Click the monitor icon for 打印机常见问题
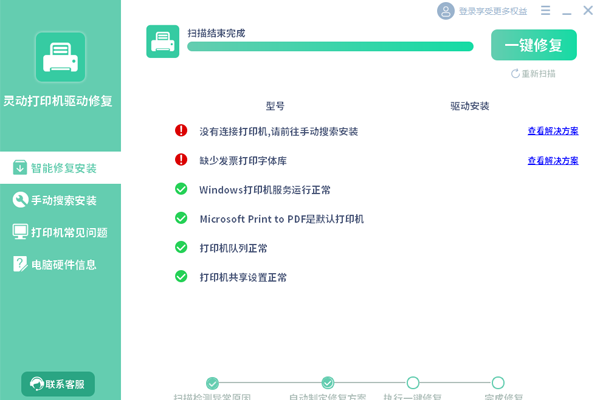 (x=20, y=232)
